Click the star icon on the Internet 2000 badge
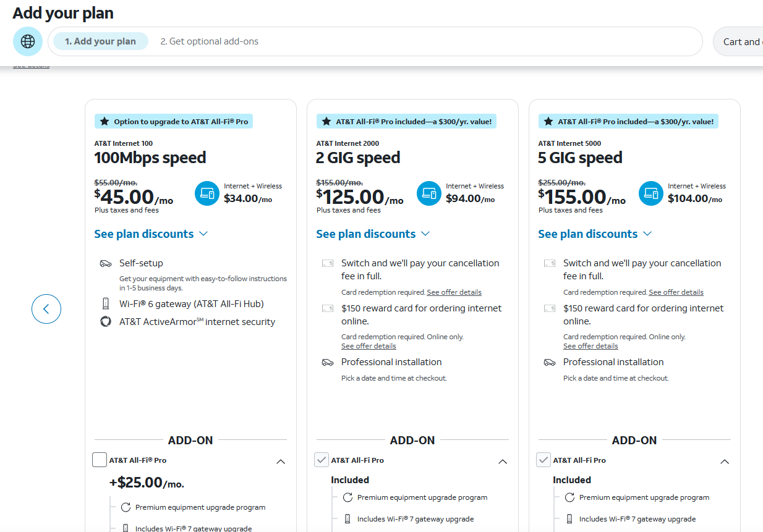Viewport: 763px width, 532px height. coord(326,122)
